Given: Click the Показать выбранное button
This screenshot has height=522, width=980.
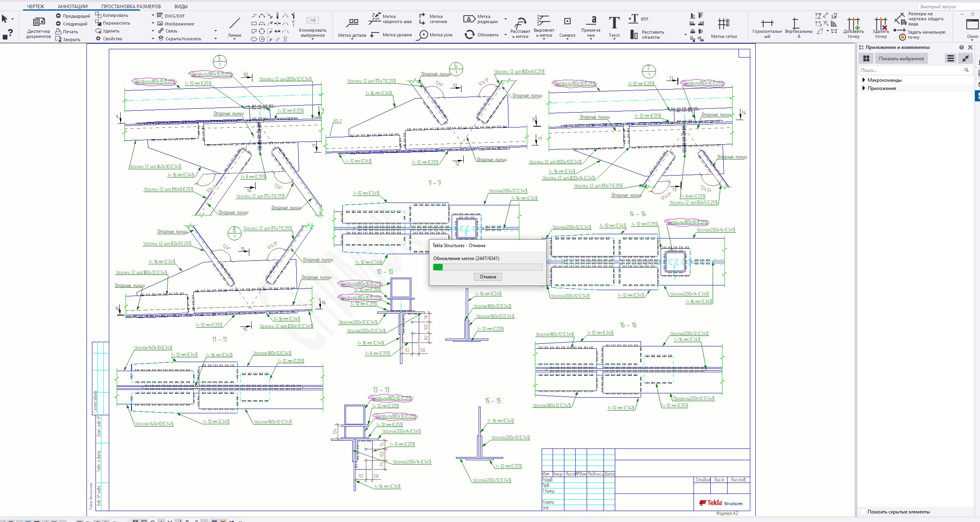Looking at the screenshot, I should click(x=901, y=59).
